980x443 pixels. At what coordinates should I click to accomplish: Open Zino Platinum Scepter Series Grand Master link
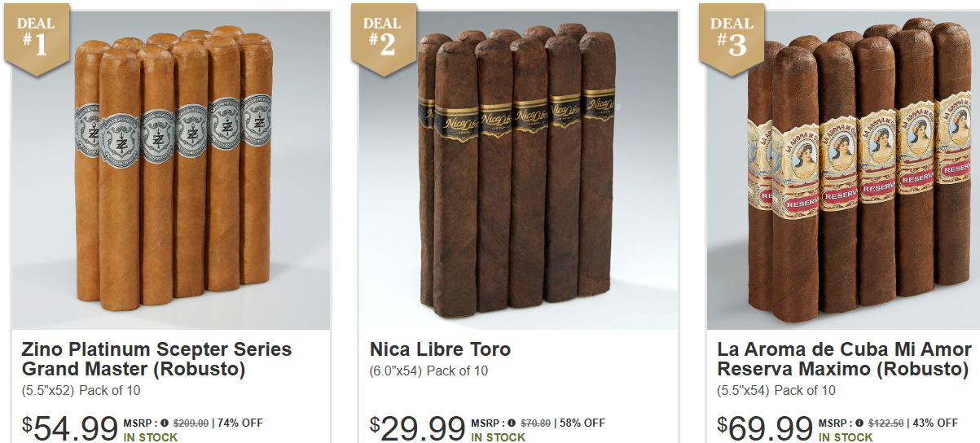point(156,359)
